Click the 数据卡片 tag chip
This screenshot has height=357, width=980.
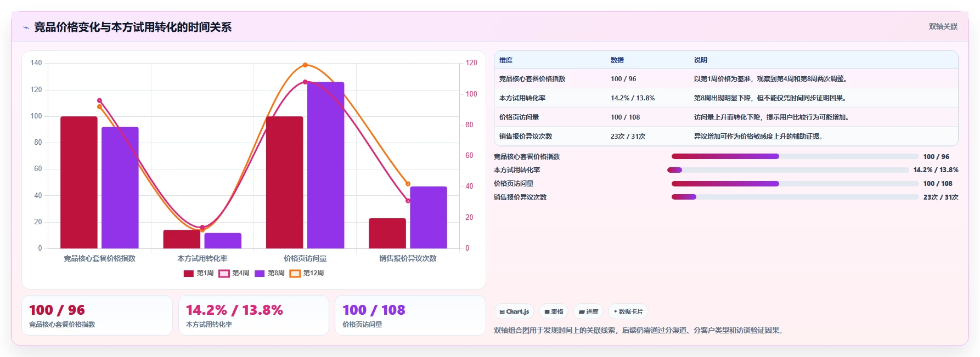point(628,311)
